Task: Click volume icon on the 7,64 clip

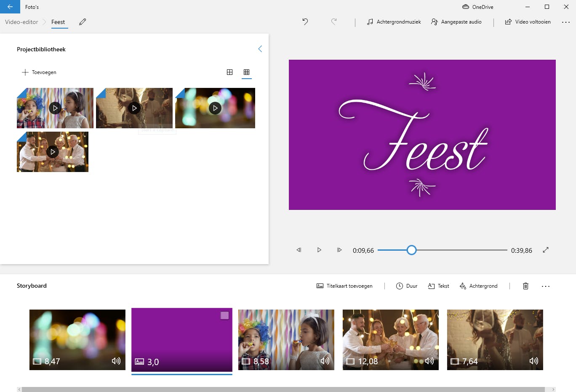Action: (534, 361)
